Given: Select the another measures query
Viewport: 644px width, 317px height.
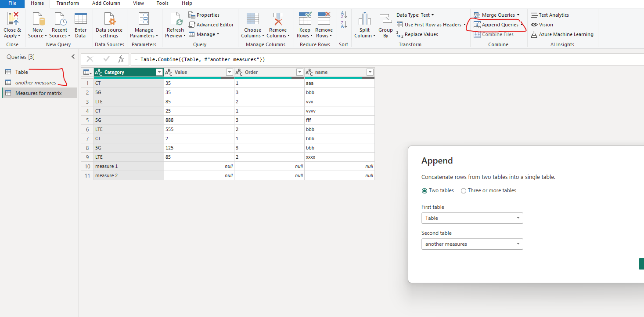Looking at the screenshot, I should tap(36, 83).
